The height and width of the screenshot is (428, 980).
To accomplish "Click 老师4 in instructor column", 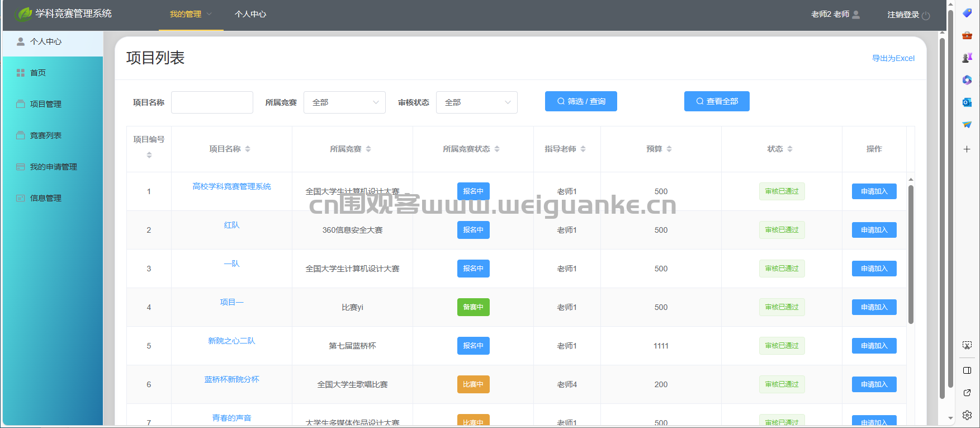I will (567, 384).
